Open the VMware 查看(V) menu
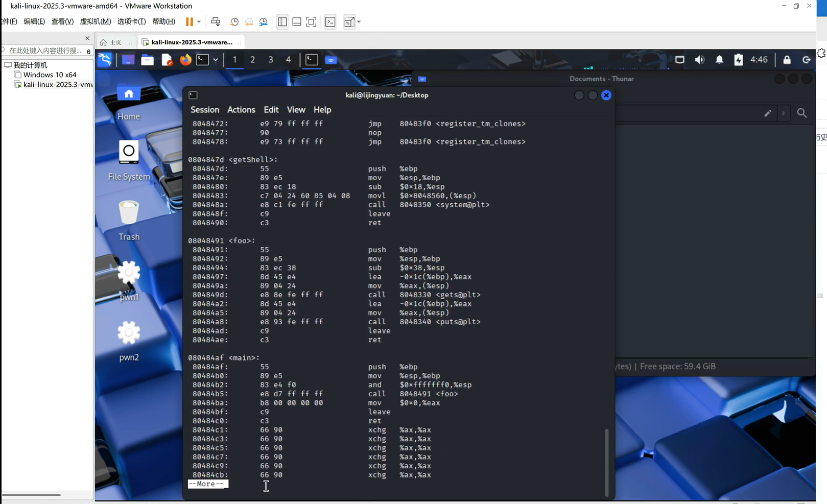Screen dimensions: 827x504 pyautogui.click(x=62, y=21)
